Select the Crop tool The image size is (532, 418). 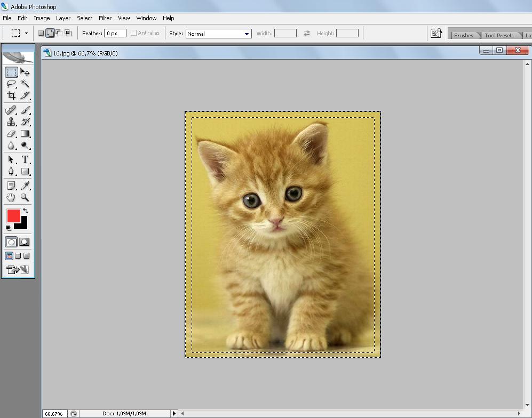(11, 95)
